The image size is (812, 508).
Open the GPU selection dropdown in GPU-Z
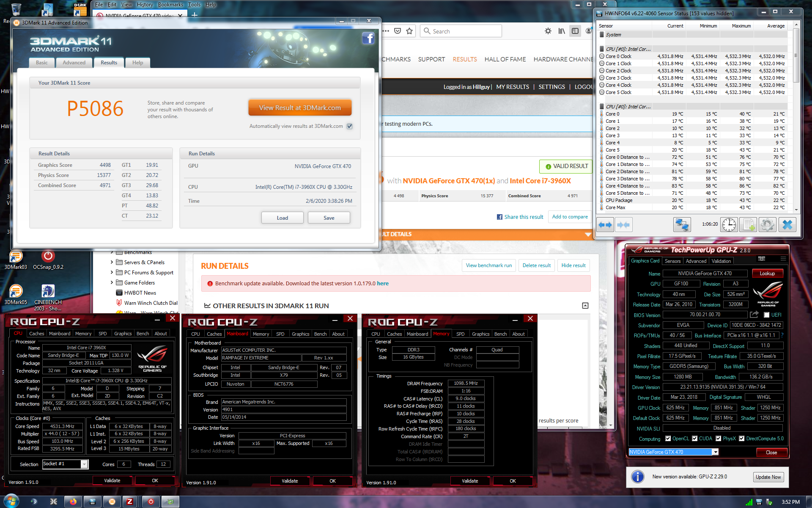pyautogui.click(x=716, y=452)
